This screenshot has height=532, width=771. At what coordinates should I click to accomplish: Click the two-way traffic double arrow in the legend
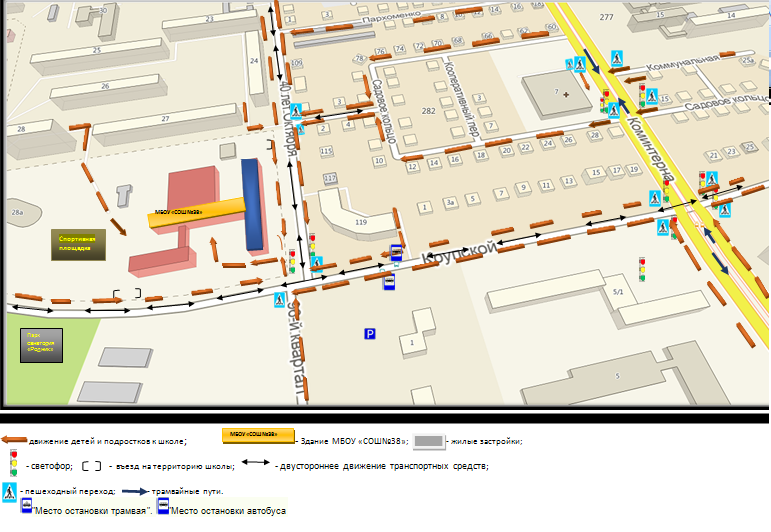tap(255, 462)
